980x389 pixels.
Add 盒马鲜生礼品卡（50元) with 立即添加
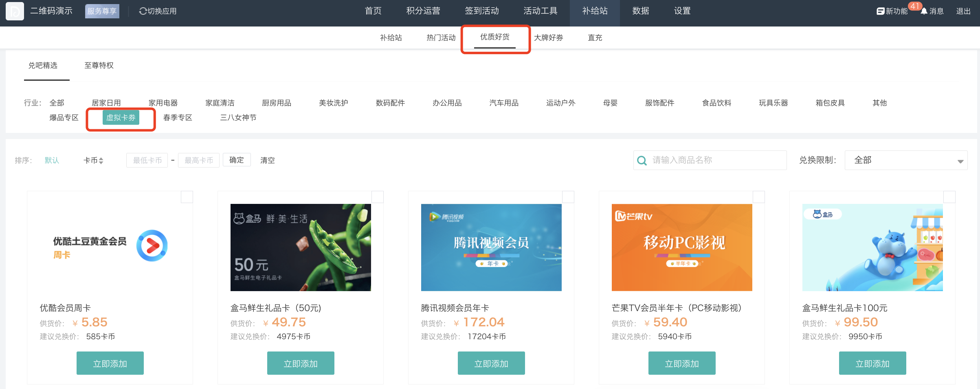click(x=301, y=363)
